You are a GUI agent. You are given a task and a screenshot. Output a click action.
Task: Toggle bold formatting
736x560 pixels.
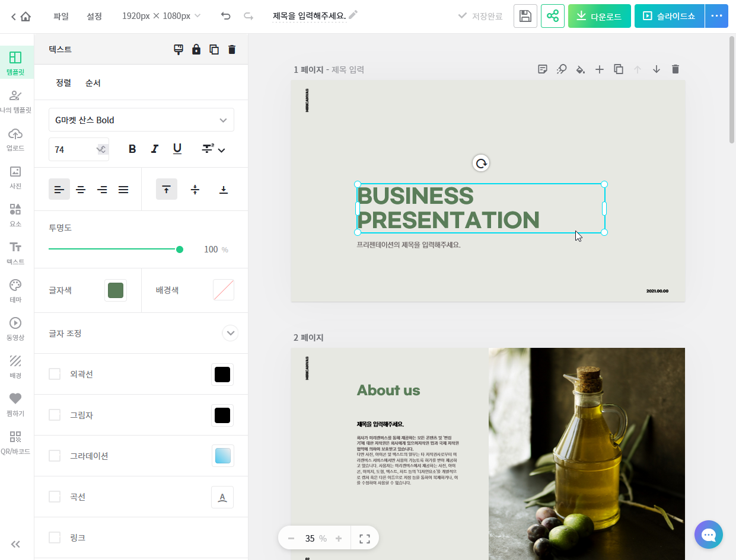click(132, 149)
